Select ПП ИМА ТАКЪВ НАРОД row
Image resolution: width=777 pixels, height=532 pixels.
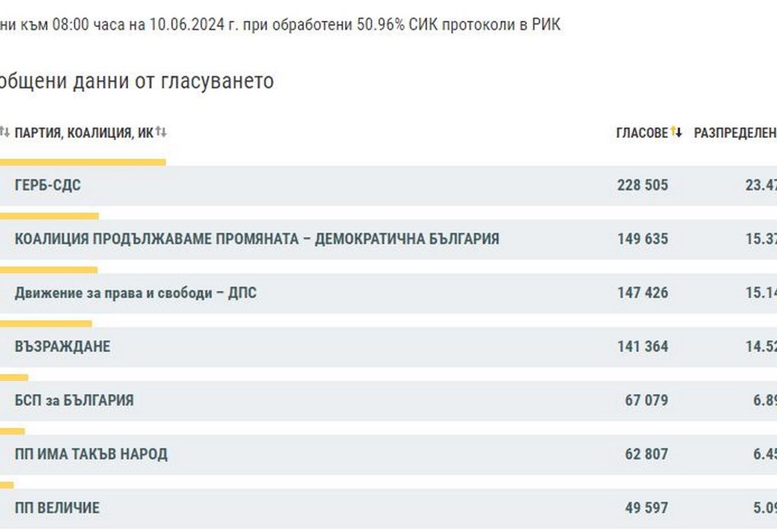(x=91, y=454)
